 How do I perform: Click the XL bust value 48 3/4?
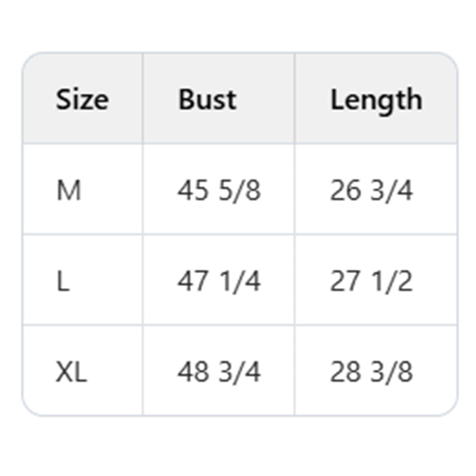pyautogui.click(x=218, y=372)
